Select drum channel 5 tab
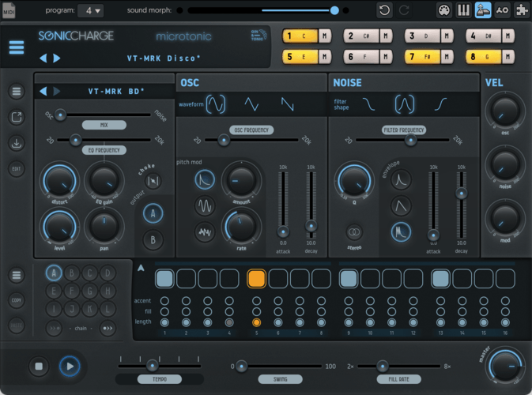This screenshot has width=532, height=395. click(298, 56)
